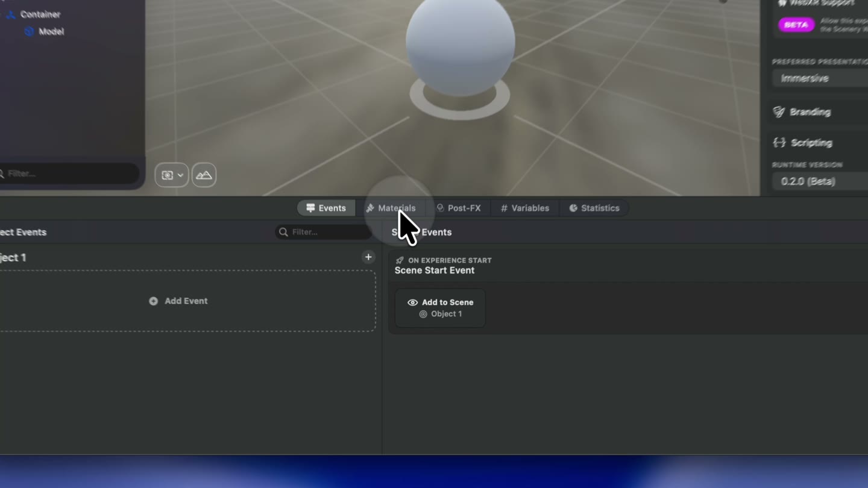Select the Events tab
The width and height of the screenshot is (868, 488).
point(326,208)
